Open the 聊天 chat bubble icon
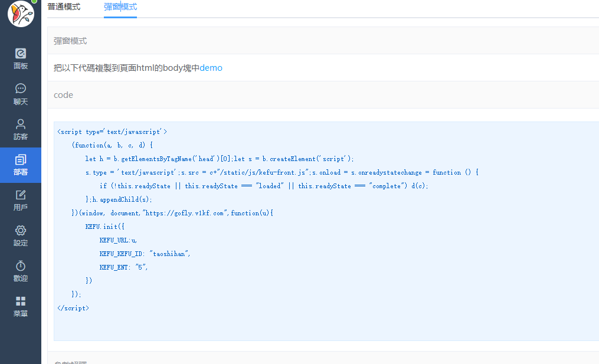This screenshot has height=364, width=599. [x=21, y=89]
